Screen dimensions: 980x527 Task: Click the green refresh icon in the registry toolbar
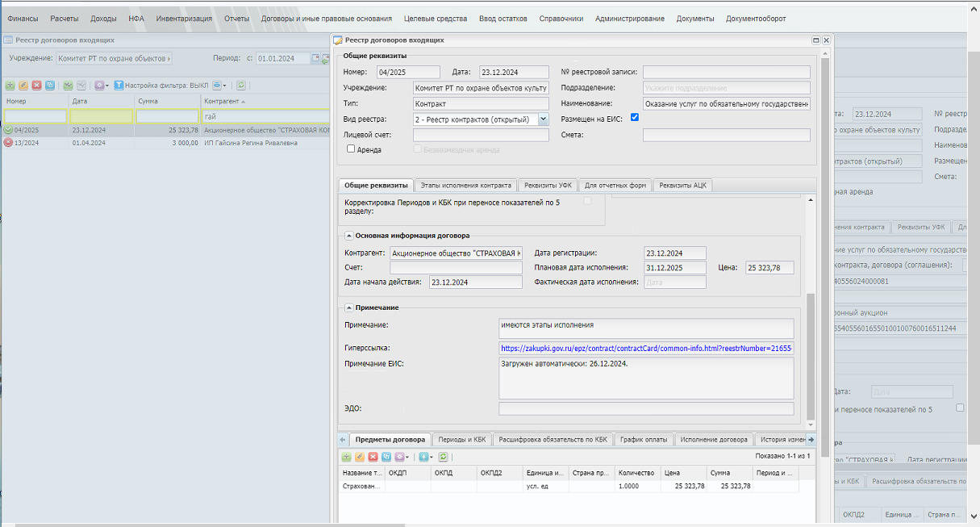click(241, 85)
